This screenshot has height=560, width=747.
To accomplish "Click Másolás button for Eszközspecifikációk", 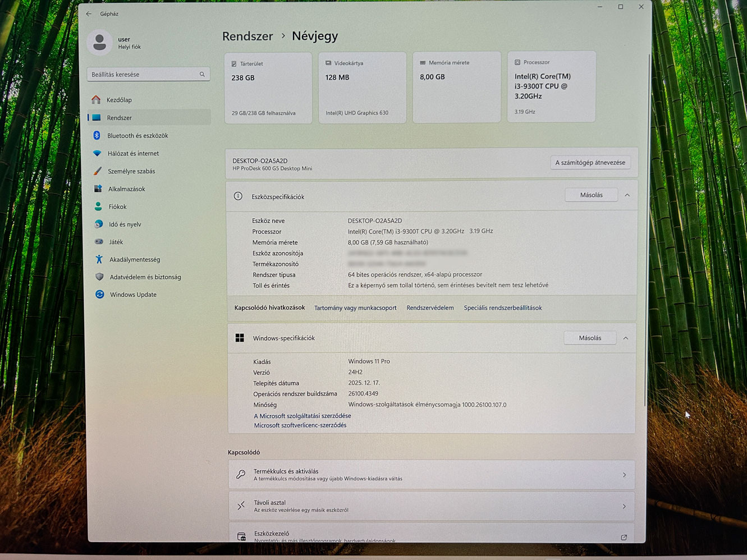I will pos(591,195).
